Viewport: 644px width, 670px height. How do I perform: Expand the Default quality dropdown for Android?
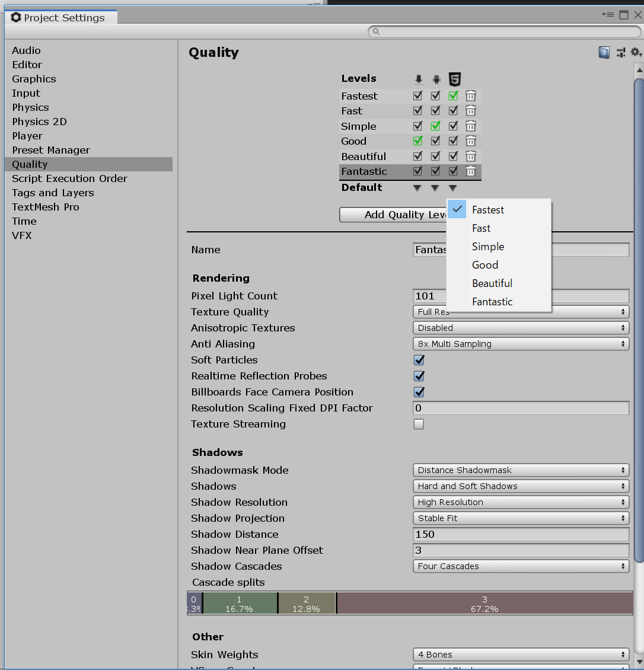pos(436,188)
